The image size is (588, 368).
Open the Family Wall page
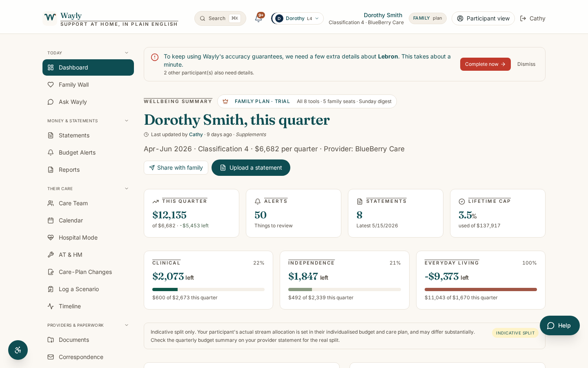coord(88,85)
